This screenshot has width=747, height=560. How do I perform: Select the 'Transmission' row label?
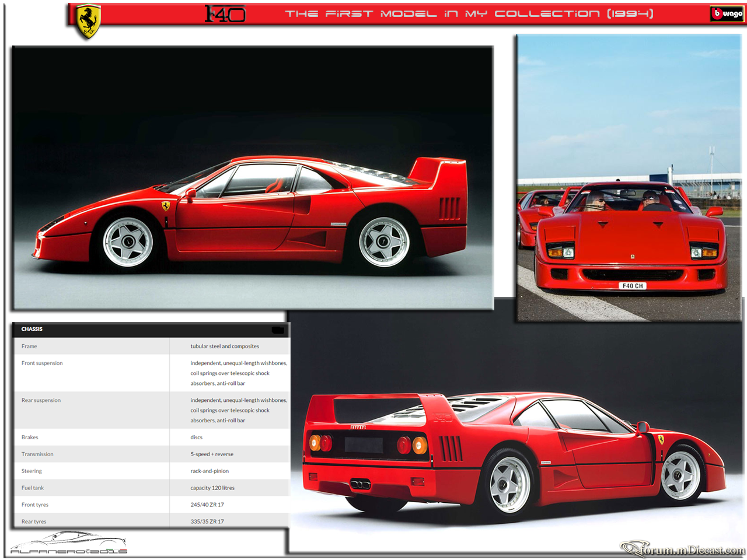(37, 454)
